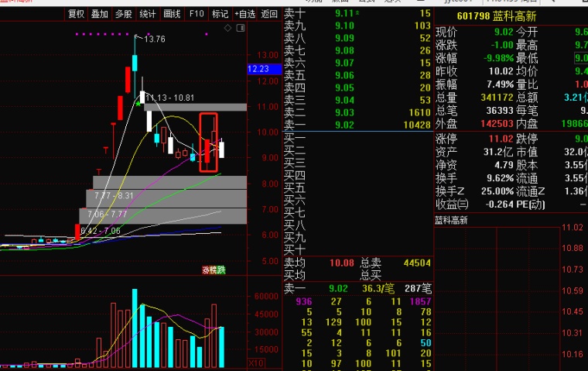
Task: Click the 7.77 - 8.31 gap zone label
Action: click(114, 196)
